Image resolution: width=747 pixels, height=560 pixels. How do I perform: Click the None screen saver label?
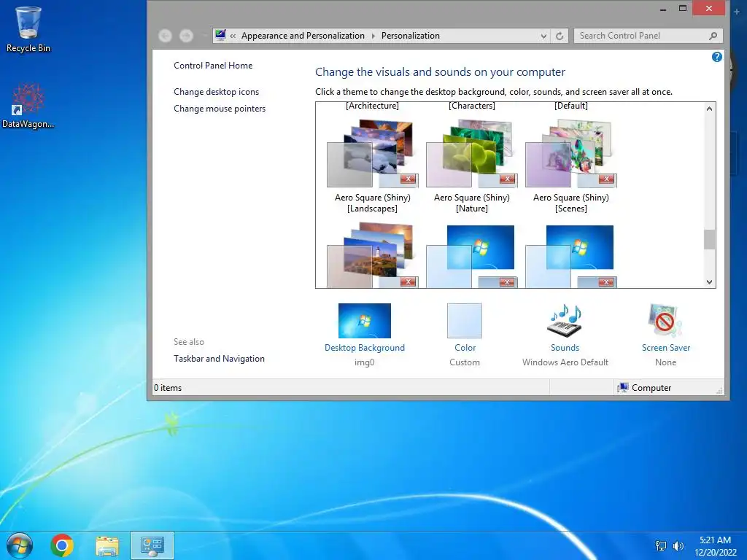tap(665, 362)
